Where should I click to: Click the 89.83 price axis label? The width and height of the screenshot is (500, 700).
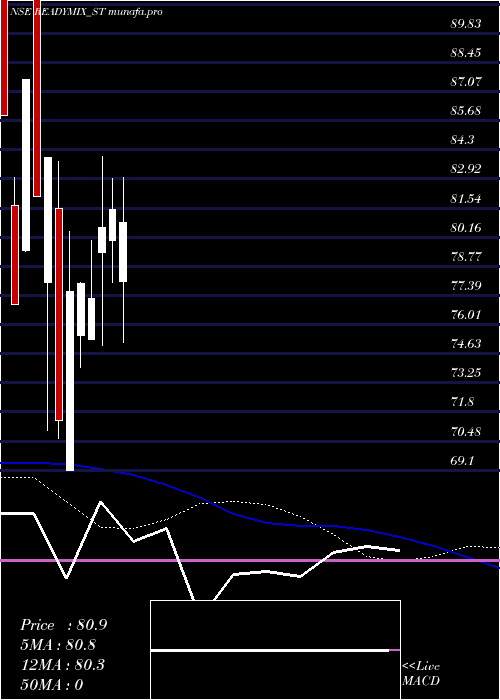(466, 24)
